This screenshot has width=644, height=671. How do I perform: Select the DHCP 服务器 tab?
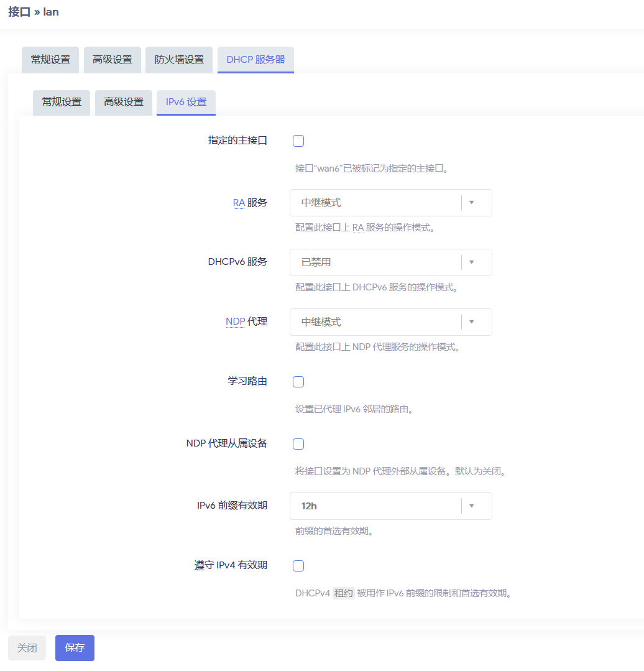pyautogui.click(x=255, y=60)
